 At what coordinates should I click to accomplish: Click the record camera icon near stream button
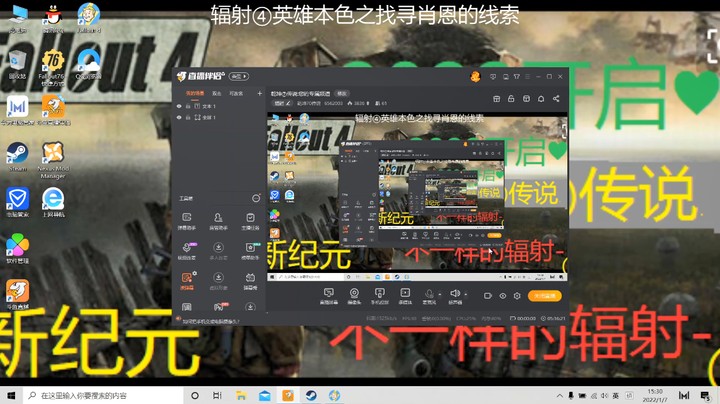pyautogui.click(x=488, y=296)
